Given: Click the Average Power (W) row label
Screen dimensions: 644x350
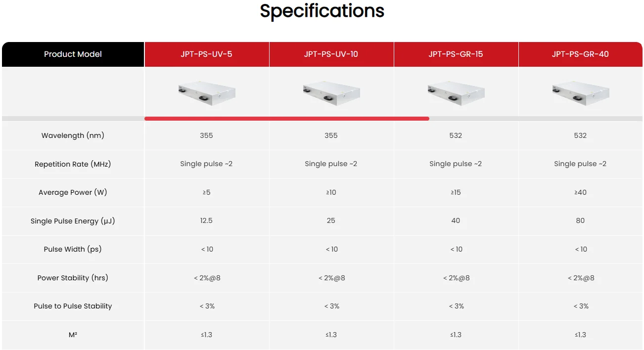Looking at the screenshot, I should point(73,192).
